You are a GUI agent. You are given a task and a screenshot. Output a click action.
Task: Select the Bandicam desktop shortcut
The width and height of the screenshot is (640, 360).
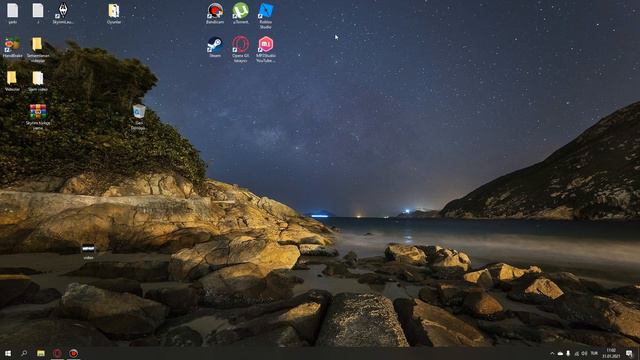pos(215,13)
